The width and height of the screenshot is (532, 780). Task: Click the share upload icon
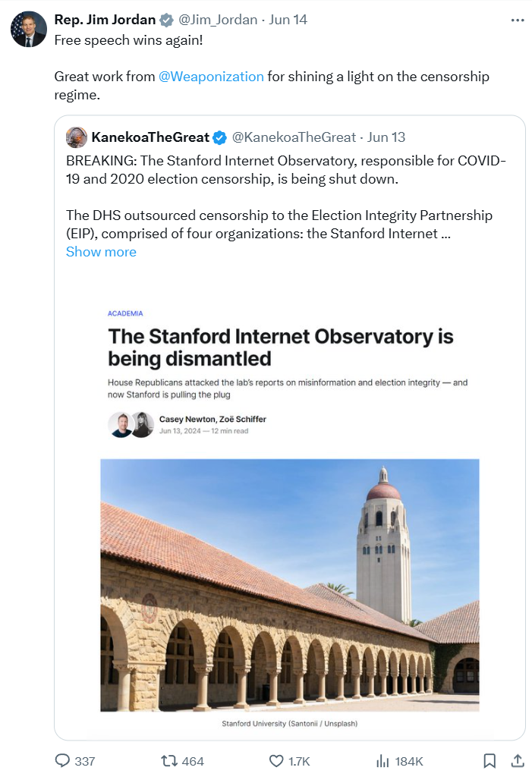518,760
